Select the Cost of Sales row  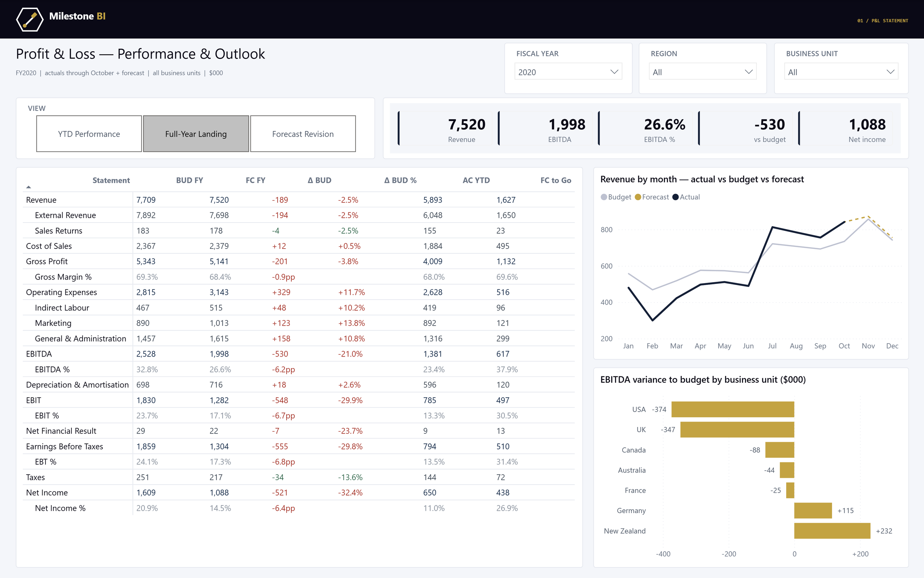[x=298, y=246]
